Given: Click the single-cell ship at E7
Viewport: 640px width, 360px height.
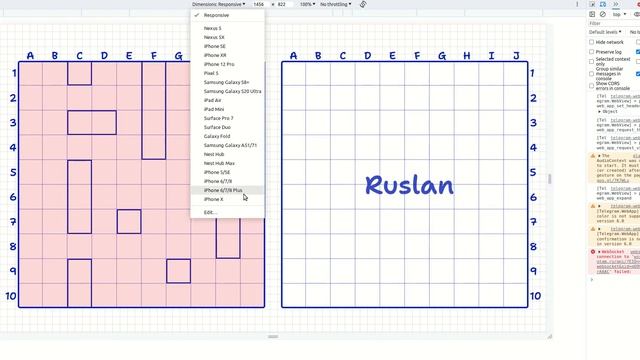Looking at the screenshot, I should click(129, 222).
